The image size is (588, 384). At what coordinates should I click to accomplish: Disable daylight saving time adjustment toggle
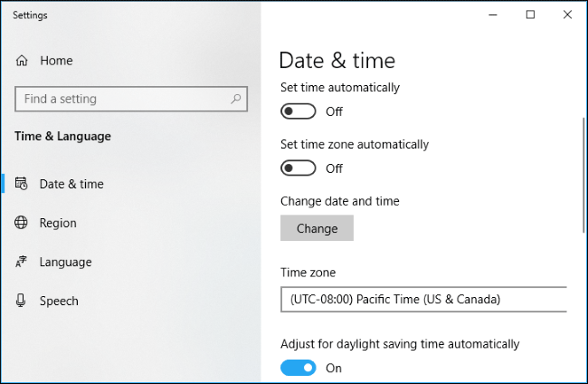coord(299,368)
